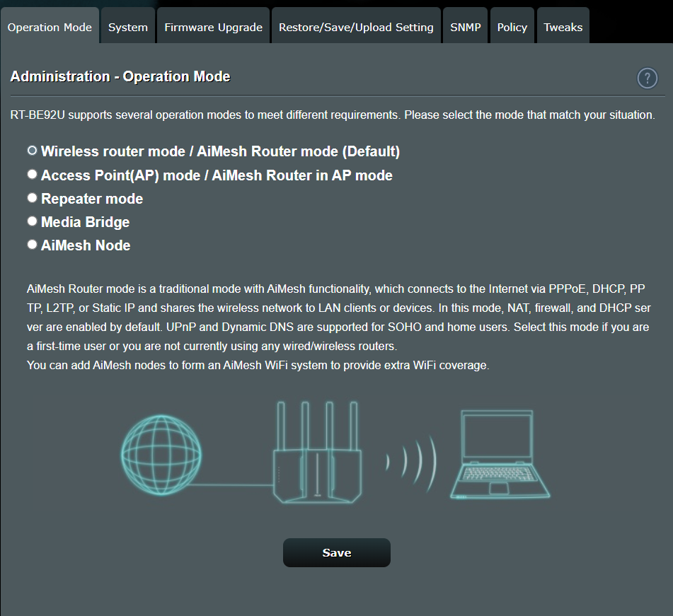
Task: Click the 'RT-BE92U supports several operation modes' text
Action: [332, 115]
